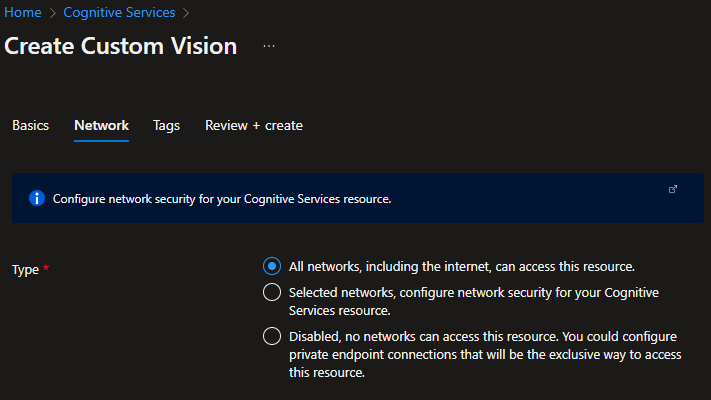The width and height of the screenshot is (711, 400).
Task: Open the ellipsis menu beside the page title
Action: pos(268,46)
